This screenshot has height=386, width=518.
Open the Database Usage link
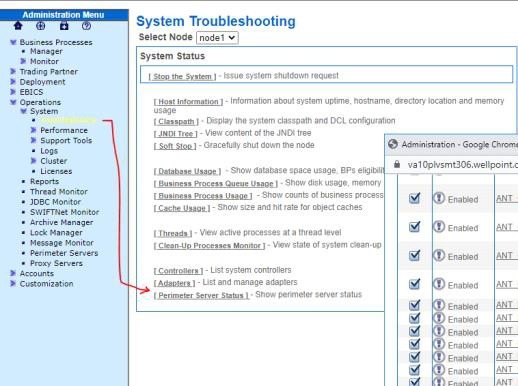point(187,171)
